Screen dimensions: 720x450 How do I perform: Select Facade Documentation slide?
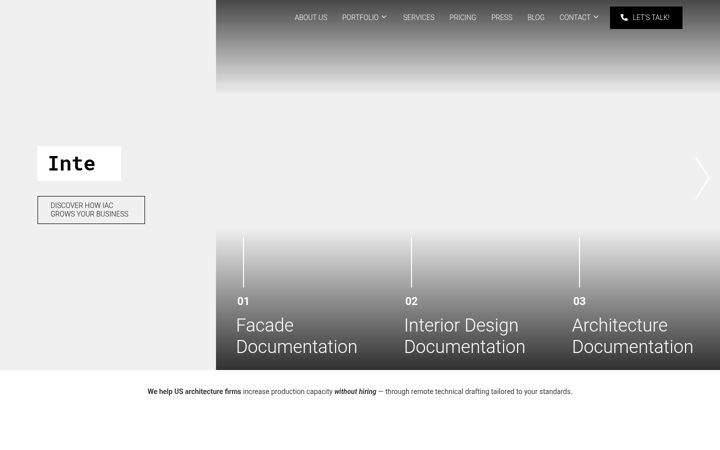coord(297,336)
